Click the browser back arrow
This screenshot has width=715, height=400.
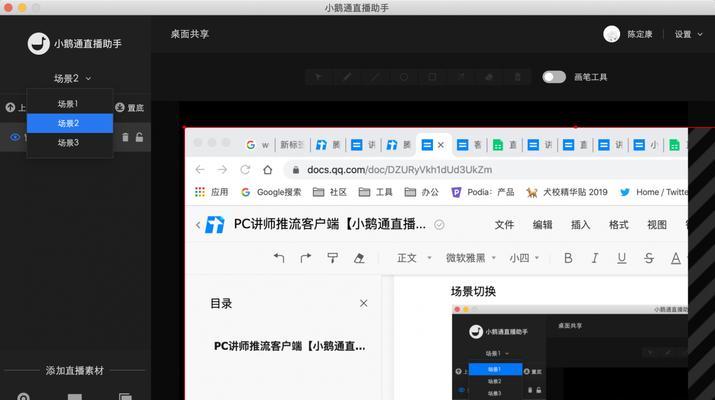click(200, 170)
